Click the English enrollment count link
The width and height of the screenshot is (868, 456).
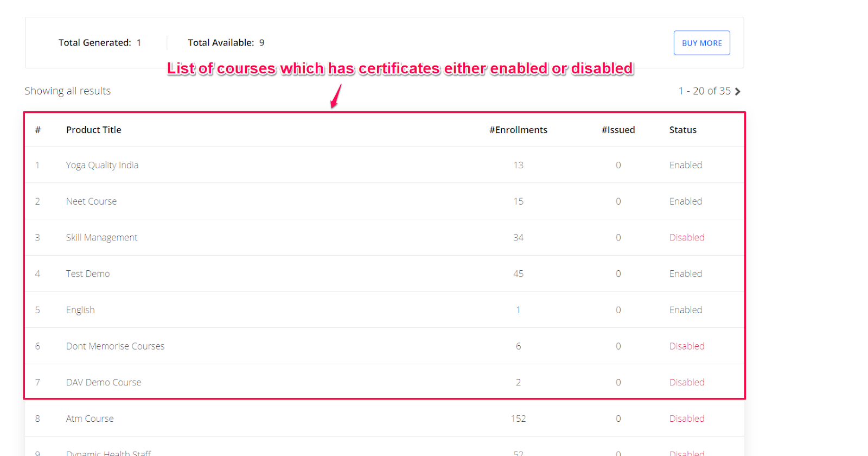click(518, 310)
